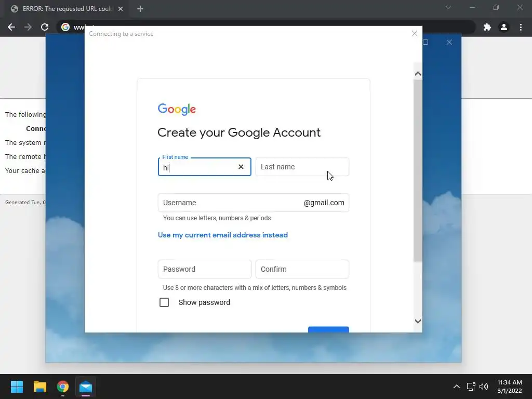
Task: Open the clock showing 11:34 AM
Action: click(510, 387)
